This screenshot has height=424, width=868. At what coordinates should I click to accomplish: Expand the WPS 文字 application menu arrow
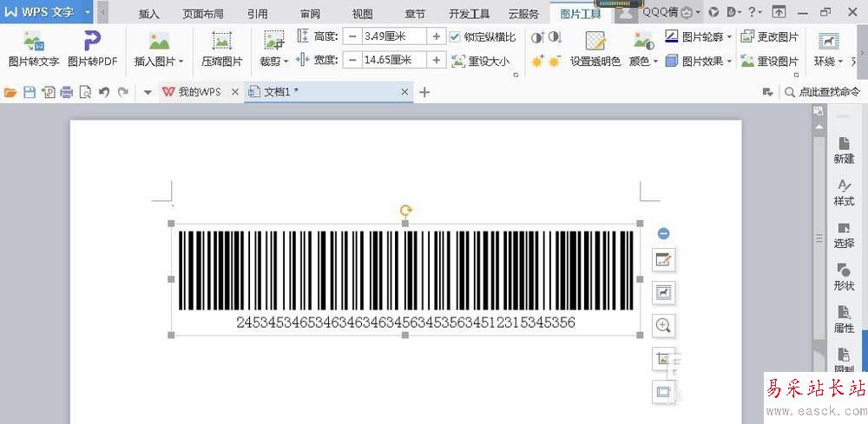click(87, 11)
